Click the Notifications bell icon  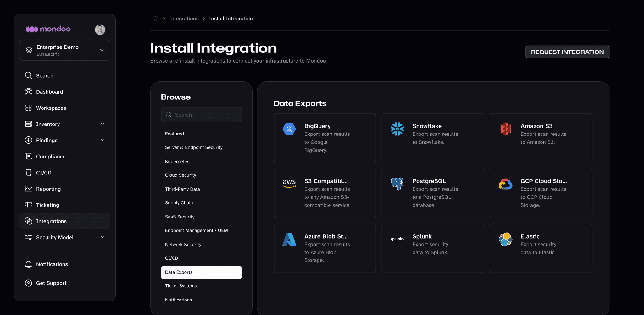click(28, 264)
